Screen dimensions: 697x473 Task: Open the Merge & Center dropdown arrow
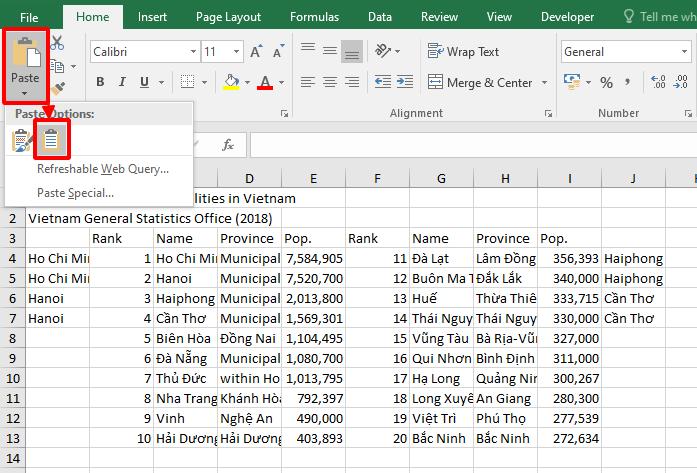click(544, 83)
